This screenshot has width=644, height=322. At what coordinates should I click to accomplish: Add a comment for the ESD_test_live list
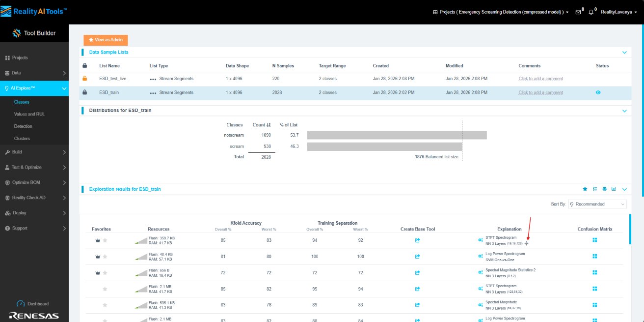coord(540,79)
